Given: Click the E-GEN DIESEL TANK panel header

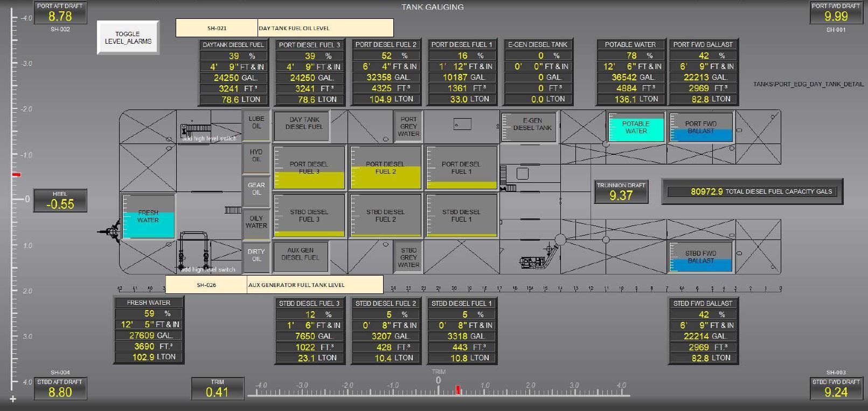Looking at the screenshot, I should [x=538, y=45].
